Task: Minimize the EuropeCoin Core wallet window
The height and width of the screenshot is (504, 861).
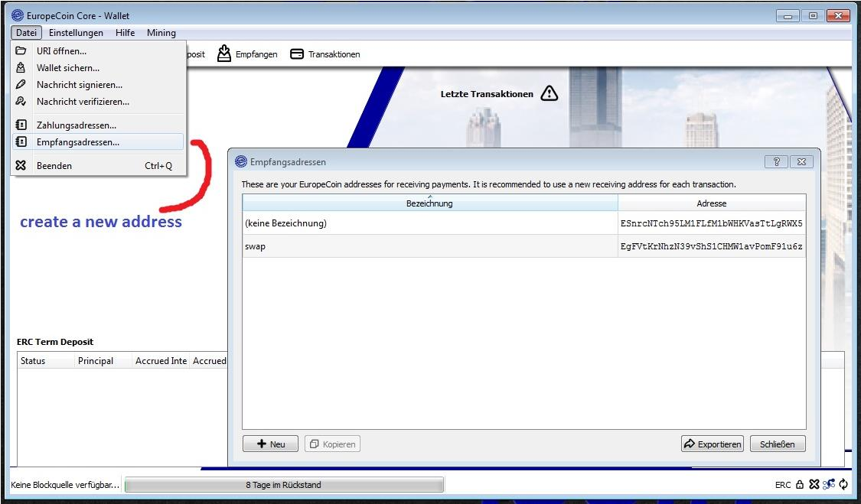Action: (x=788, y=16)
